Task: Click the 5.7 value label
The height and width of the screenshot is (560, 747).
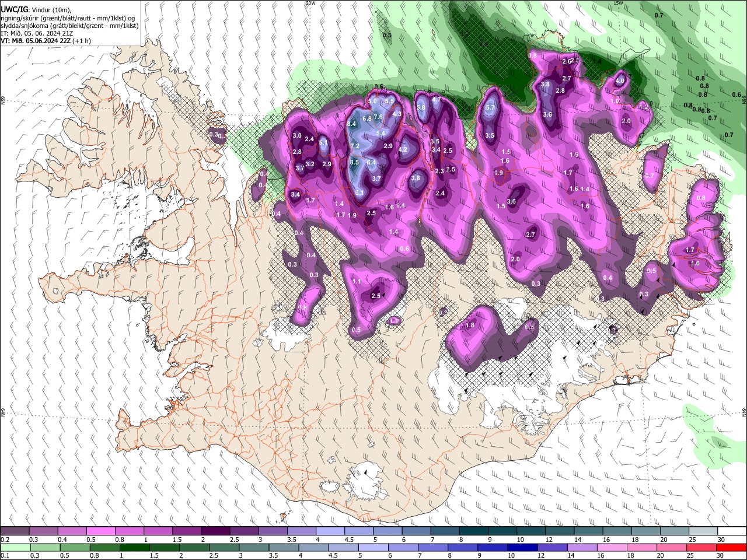Action: click(490, 108)
